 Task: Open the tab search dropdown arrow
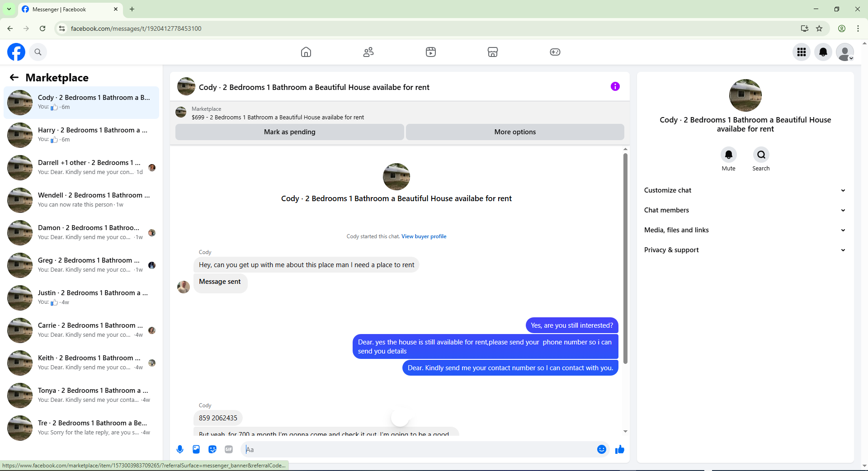click(9, 9)
